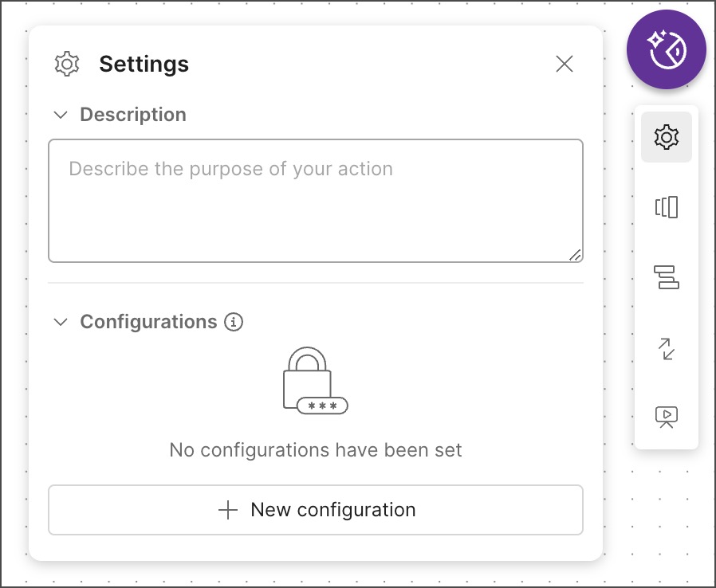716x588 pixels.
Task: Click the bracketed columns icon in sidebar
Action: coord(666,208)
